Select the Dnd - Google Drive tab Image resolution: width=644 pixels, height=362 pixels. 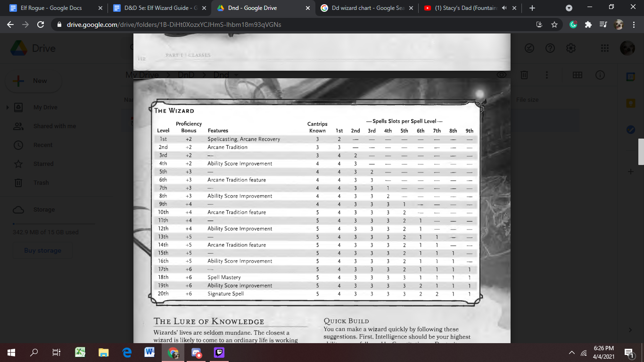point(263,8)
